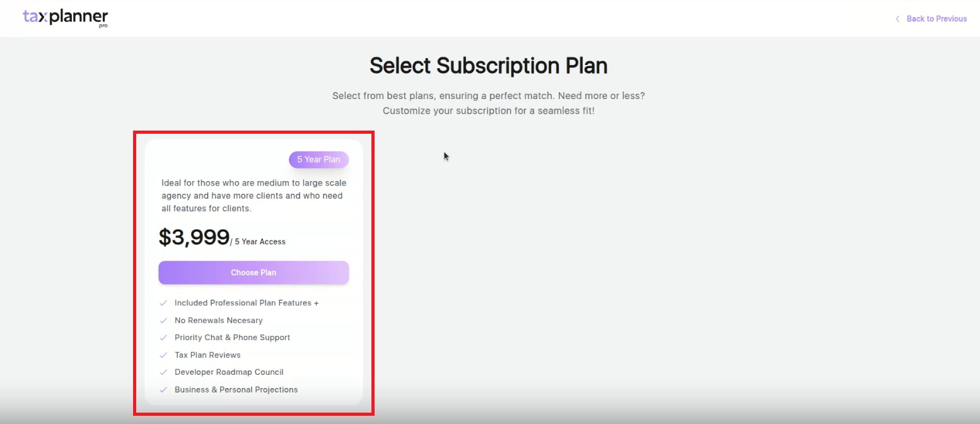
Task: Click the TaxPlanner Pro logo
Action: coord(66,18)
